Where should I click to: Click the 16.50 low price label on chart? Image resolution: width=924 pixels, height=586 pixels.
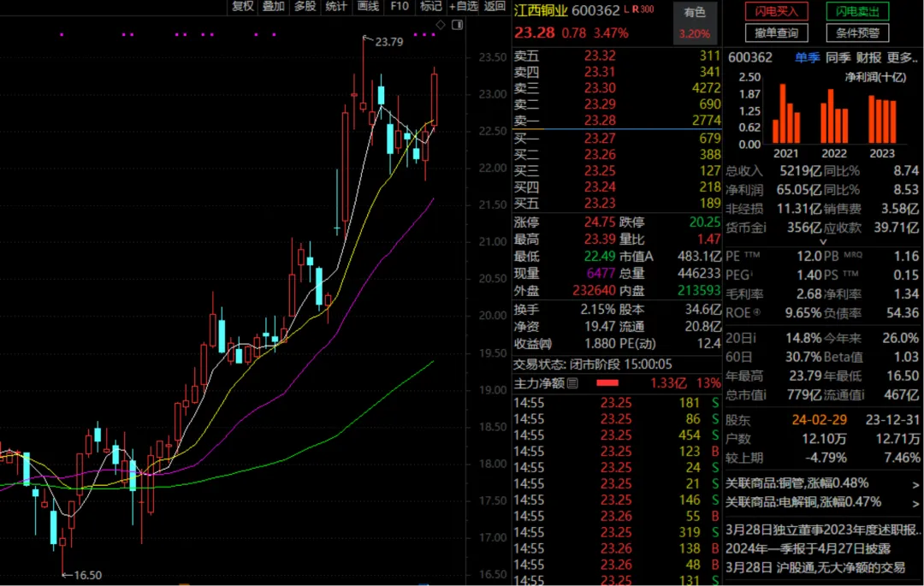click(x=87, y=576)
